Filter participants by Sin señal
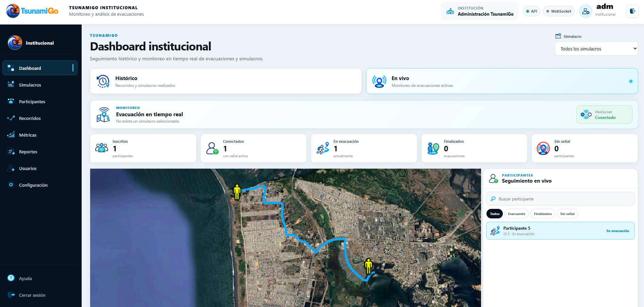Image resolution: width=644 pixels, height=307 pixels. point(567,214)
